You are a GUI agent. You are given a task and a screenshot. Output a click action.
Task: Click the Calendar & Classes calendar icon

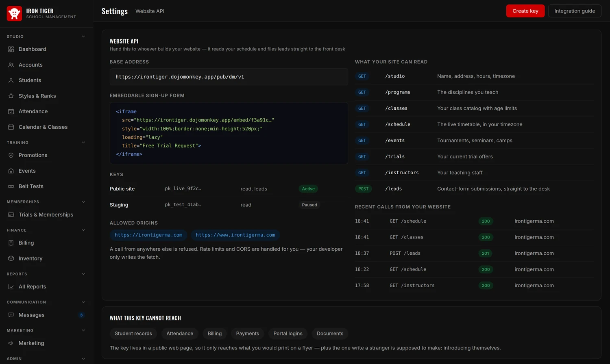pos(11,127)
